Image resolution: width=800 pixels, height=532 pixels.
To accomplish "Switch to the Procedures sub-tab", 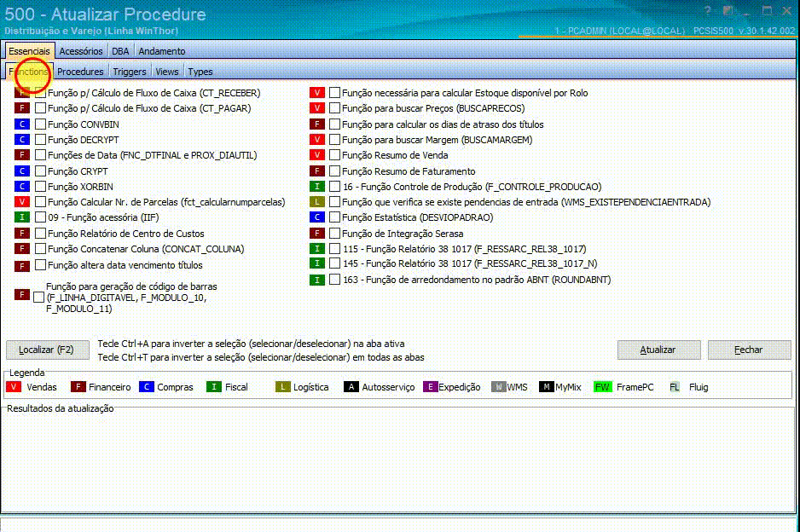I will (80, 72).
